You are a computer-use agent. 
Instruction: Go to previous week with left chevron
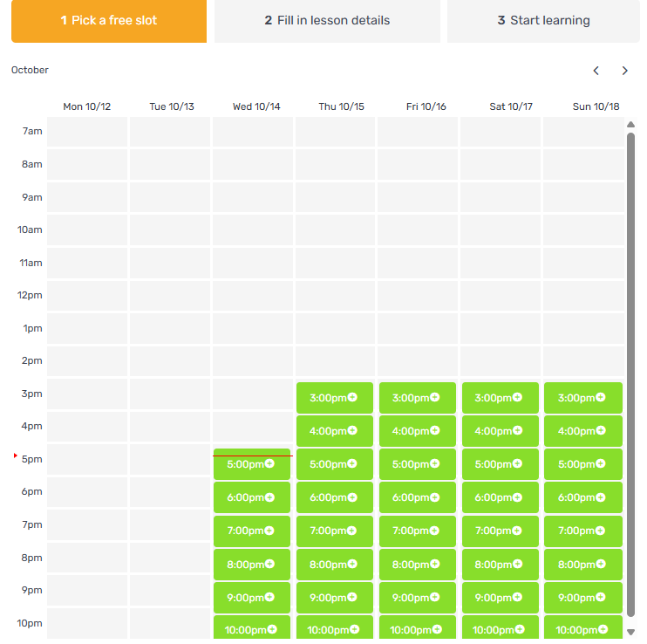pyautogui.click(x=596, y=71)
